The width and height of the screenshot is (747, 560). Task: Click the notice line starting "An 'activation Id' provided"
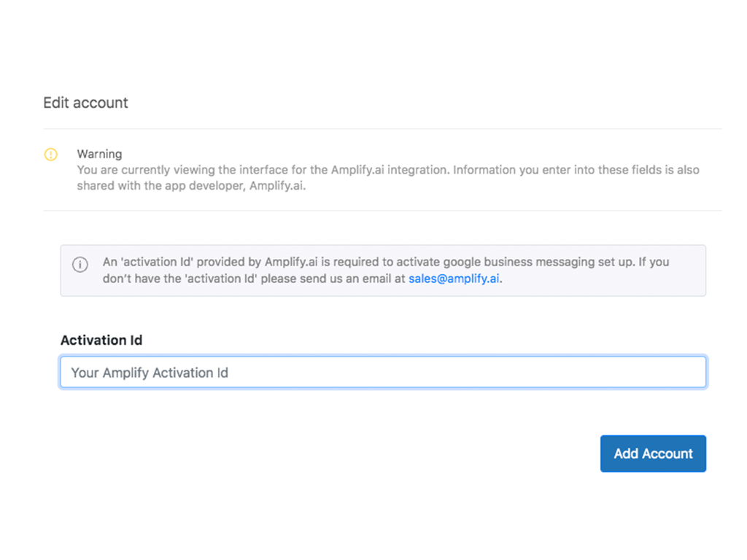point(385,262)
